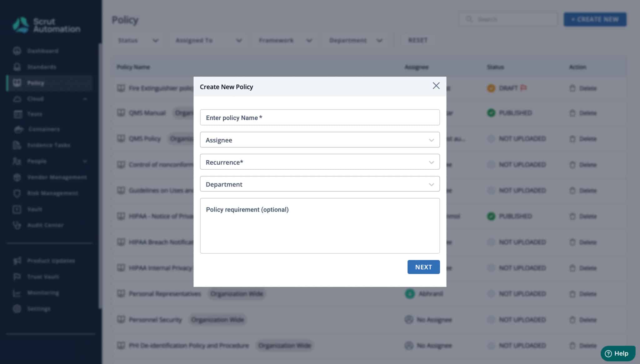
Task: Click the Risk Management shield icon
Action: point(17,193)
